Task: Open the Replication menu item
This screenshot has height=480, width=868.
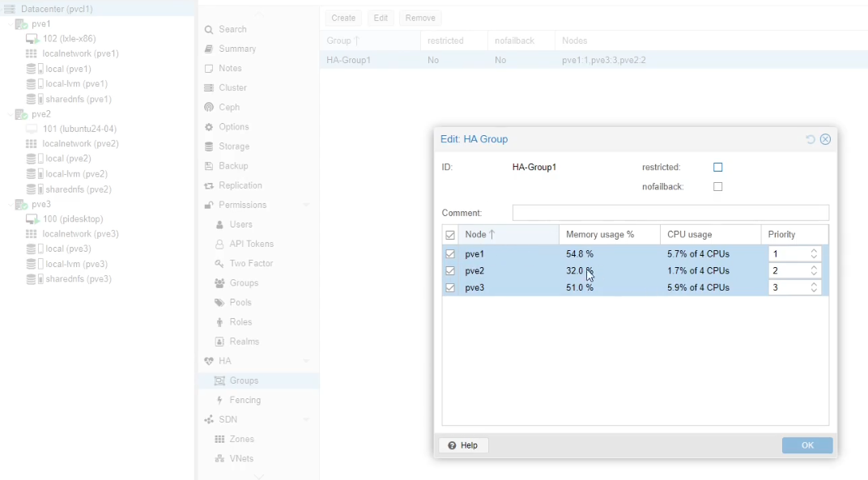Action: [x=240, y=185]
